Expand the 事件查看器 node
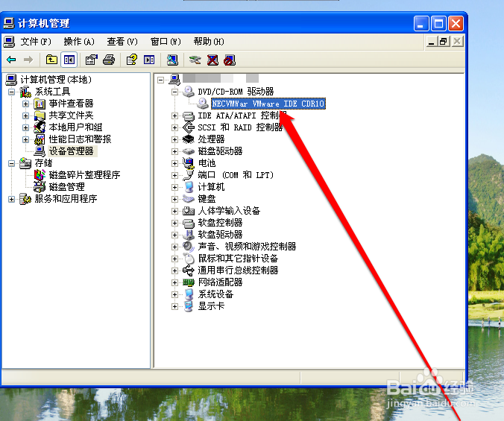Image resolution: width=504 pixels, height=421 pixels. tap(25, 104)
